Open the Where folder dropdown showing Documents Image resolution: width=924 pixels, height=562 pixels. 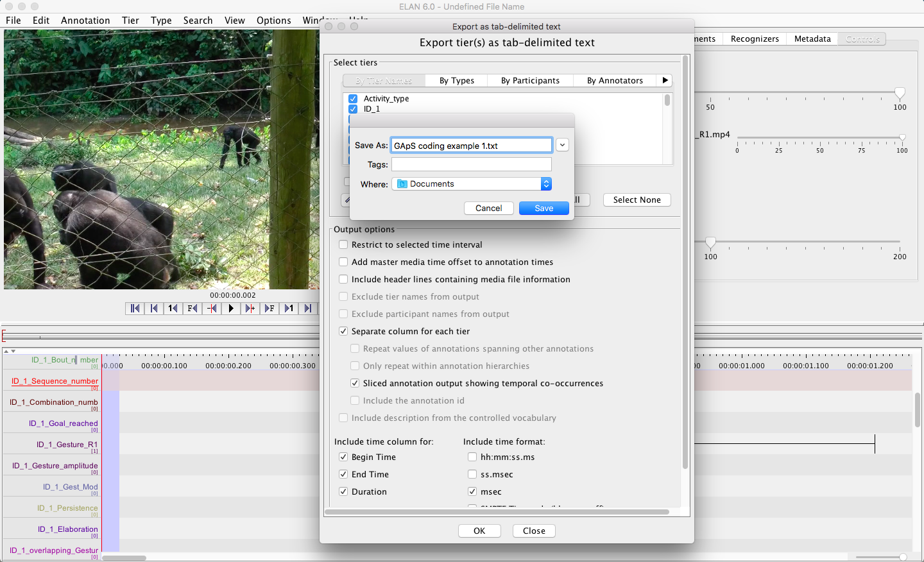(472, 184)
